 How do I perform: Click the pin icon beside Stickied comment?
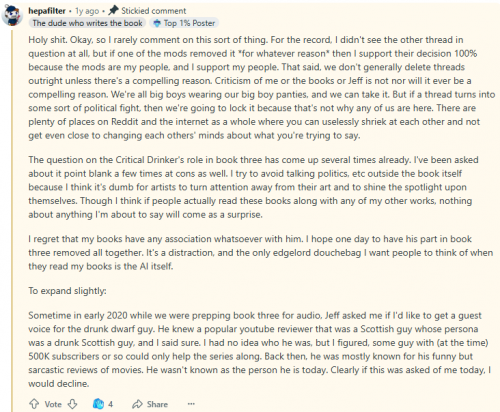[113, 10]
